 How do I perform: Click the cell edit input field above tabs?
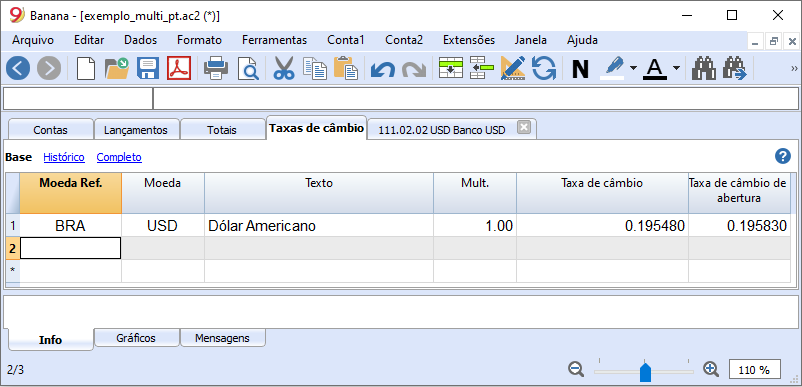coord(476,99)
